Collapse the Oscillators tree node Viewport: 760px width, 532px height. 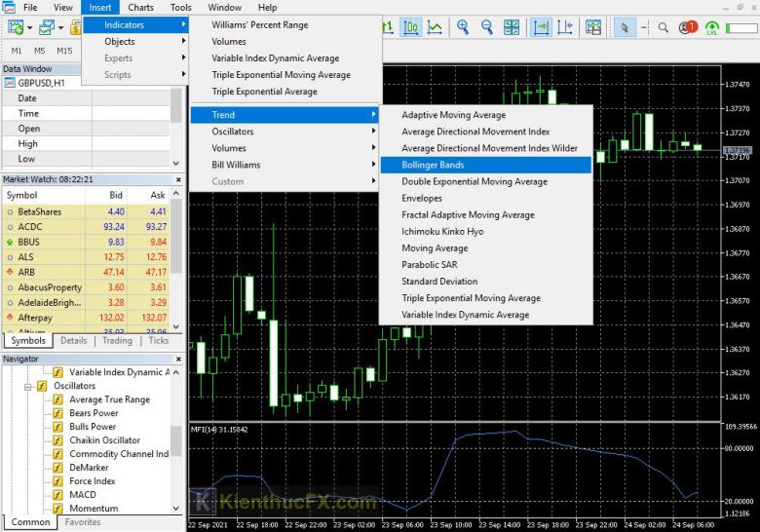[28, 386]
